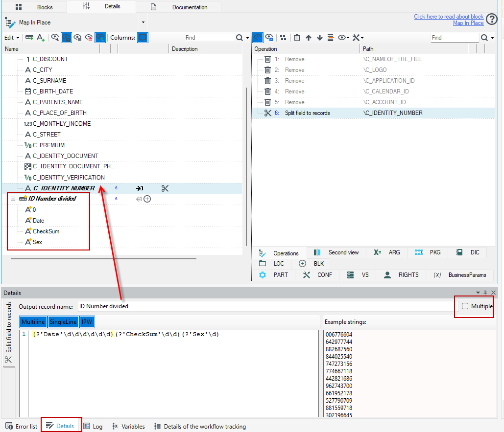Click the search magnifier in the left Find bar

pos(239,38)
